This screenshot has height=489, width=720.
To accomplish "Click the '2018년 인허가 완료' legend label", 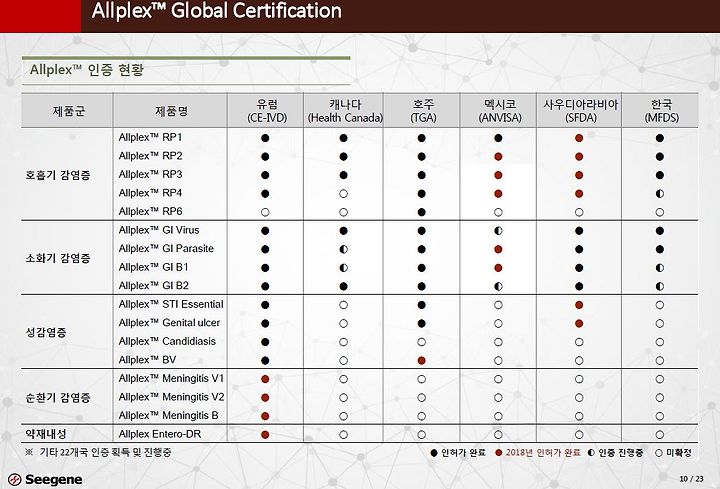I will pos(543,453).
